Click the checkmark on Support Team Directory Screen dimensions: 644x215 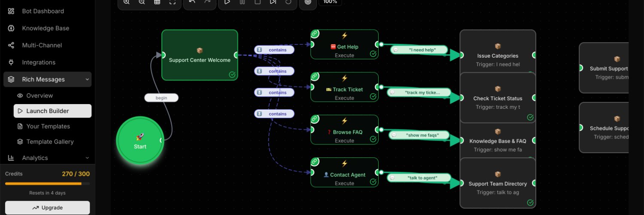pos(530,203)
